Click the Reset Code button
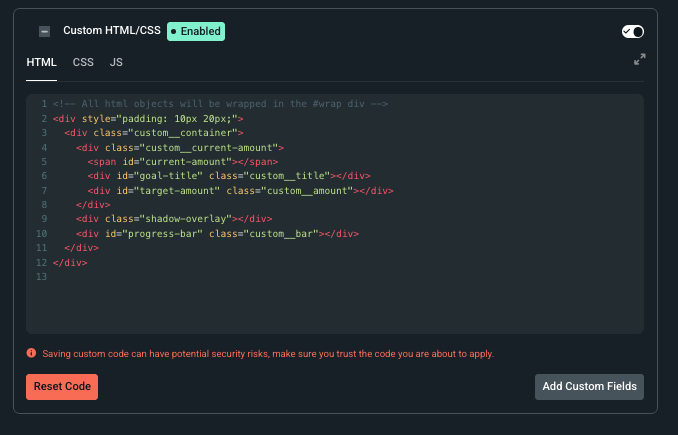This screenshot has height=435, width=678. (62, 387)
